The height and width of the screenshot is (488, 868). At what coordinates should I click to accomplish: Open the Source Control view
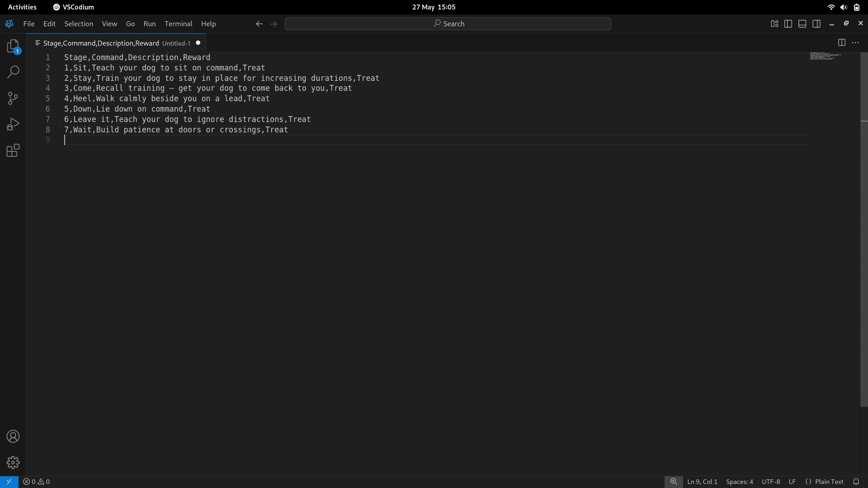click(13, 98)
